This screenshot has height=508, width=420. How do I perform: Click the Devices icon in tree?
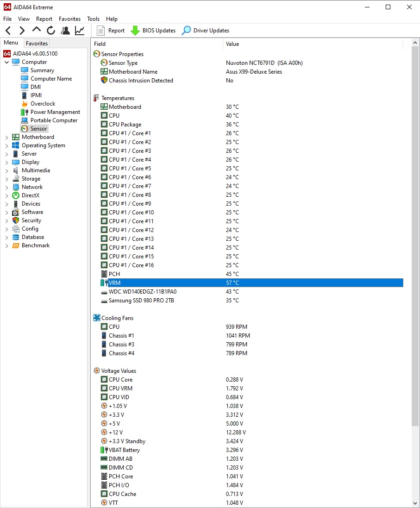pyautogui.click(x=16, y=204)
